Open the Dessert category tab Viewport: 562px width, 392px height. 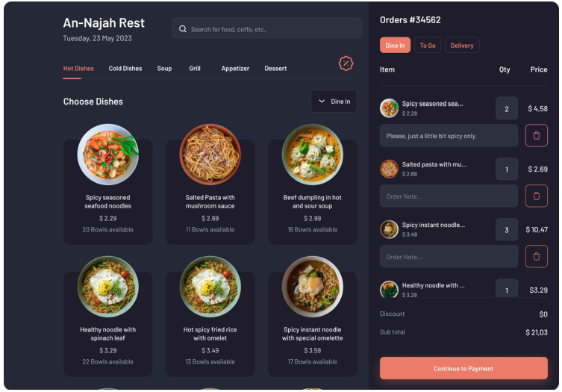[x=275, y=69]
